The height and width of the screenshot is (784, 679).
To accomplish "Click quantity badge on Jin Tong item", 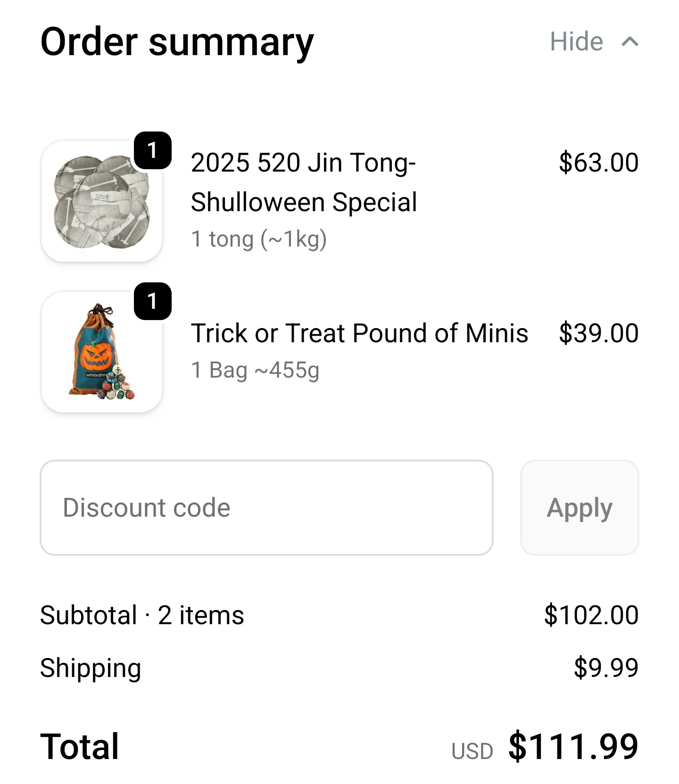I will tap(152, 150).
